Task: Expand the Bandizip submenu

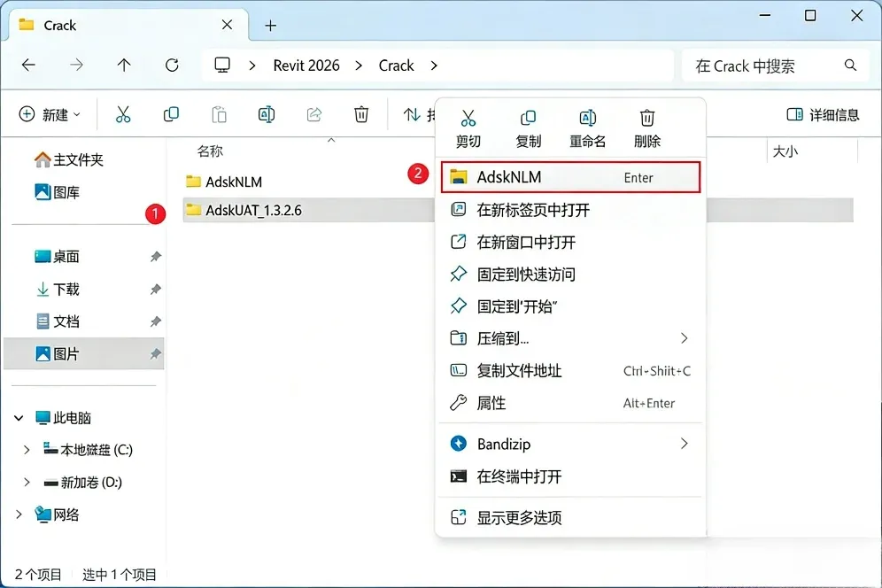Action: point(571,444)
